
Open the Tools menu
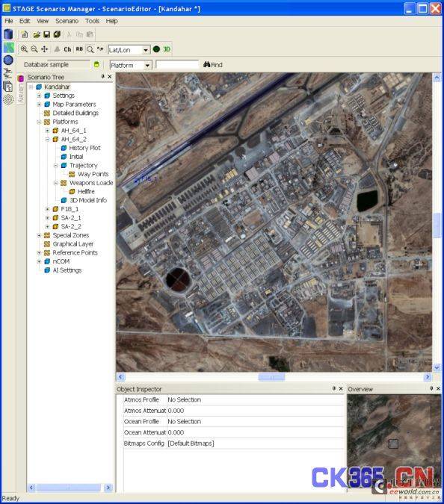93,21
